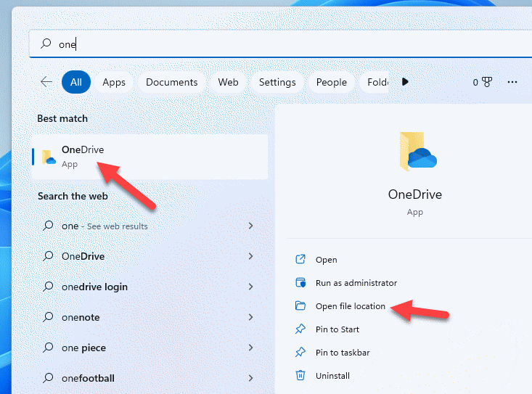The width and height of the screenshot is (532, 394).
Task: Click into the search text field
Action: point(280,44)
